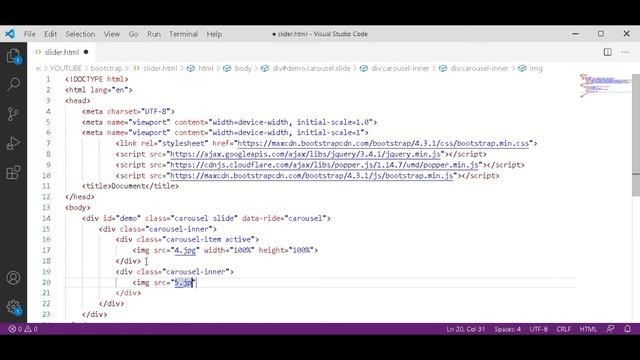Open the Run menu
Viewport: 640px width, 360px height.
pos(154,34)
